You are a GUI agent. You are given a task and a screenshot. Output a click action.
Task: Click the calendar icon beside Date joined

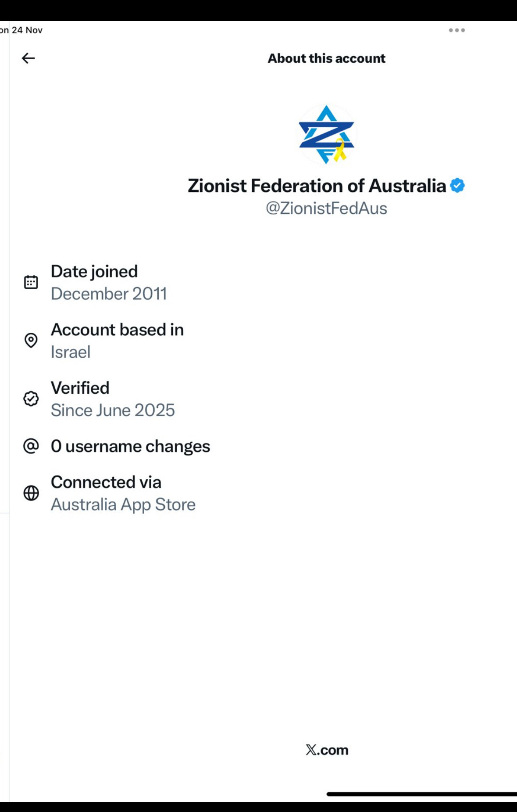(x=31, y=282)
